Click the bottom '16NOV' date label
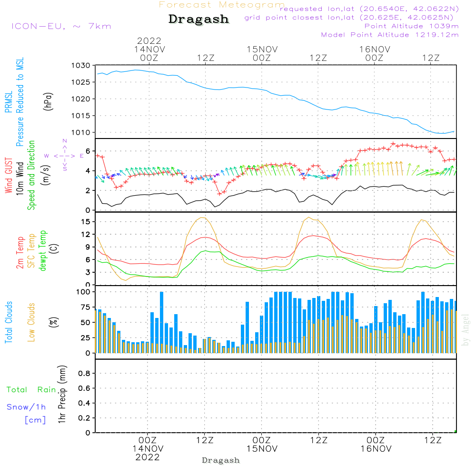 click(376, 449)
